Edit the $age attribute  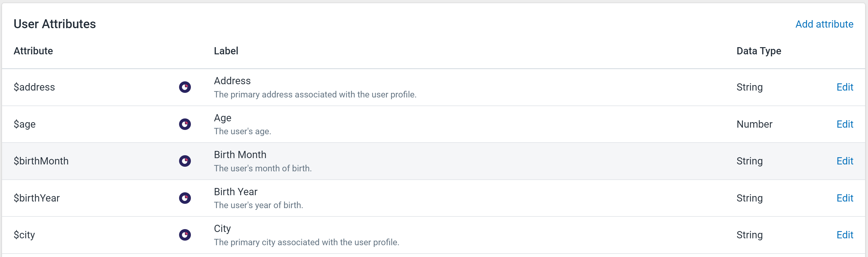tap(845, 124)
